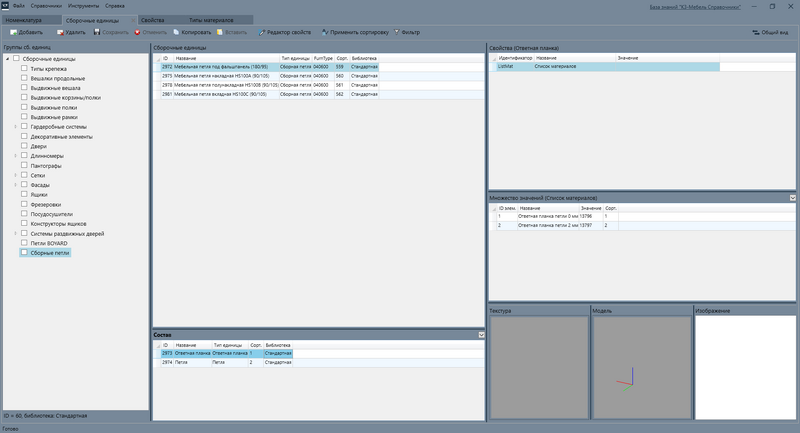
Task: Click the Текстура preview area
Action: tap(539, 367)
